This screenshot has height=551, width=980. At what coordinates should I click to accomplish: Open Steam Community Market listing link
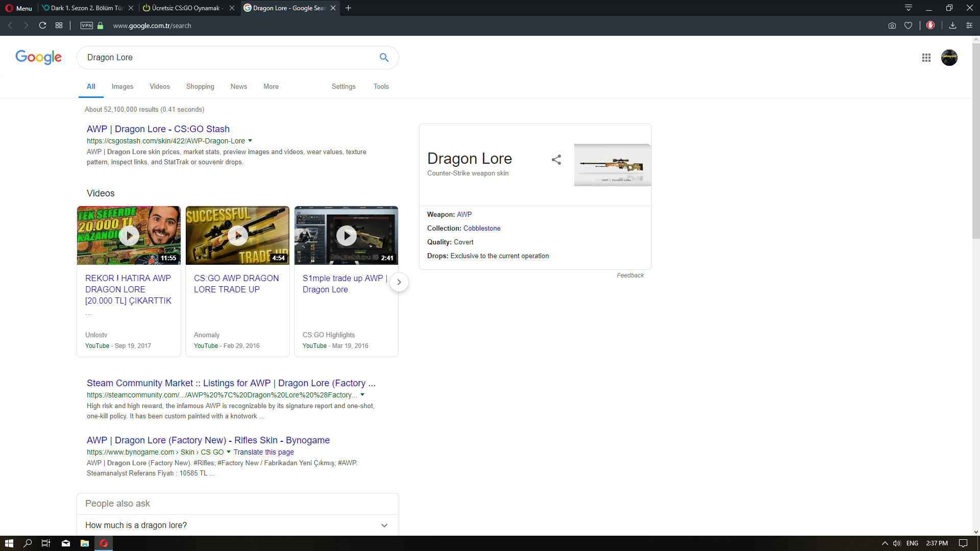click(231, 383)
